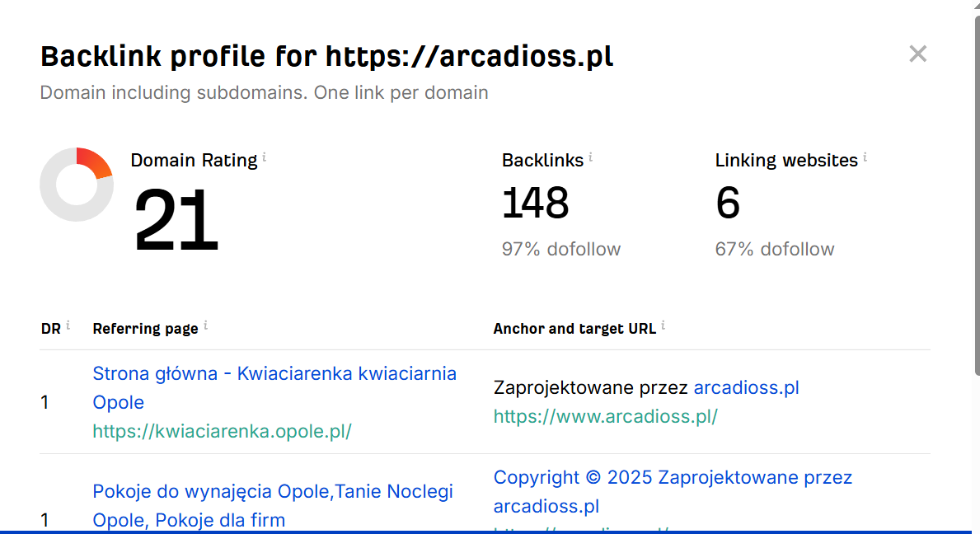This screenshot has height=534, width=980.
Task: Click the arcadioss.pl anchor link in first row
Action: point(746,387)
